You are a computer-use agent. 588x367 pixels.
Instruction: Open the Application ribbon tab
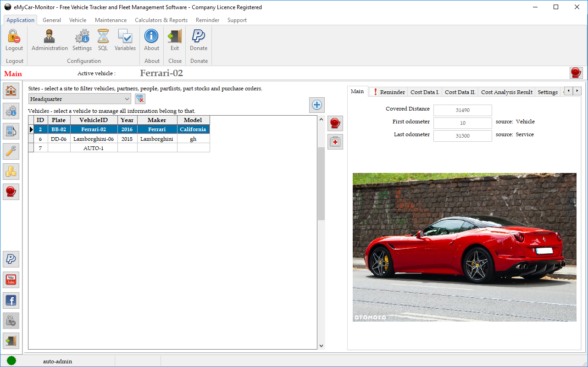[x=21, y=20]
